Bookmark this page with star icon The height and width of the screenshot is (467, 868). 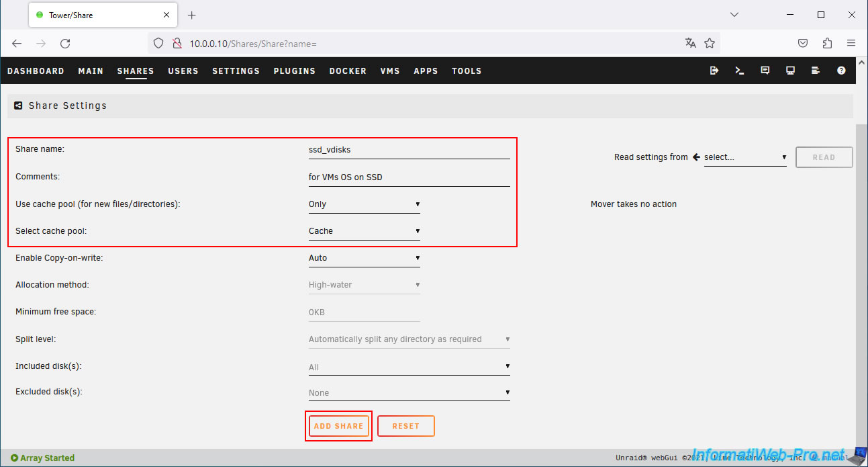tap(710, 43)
